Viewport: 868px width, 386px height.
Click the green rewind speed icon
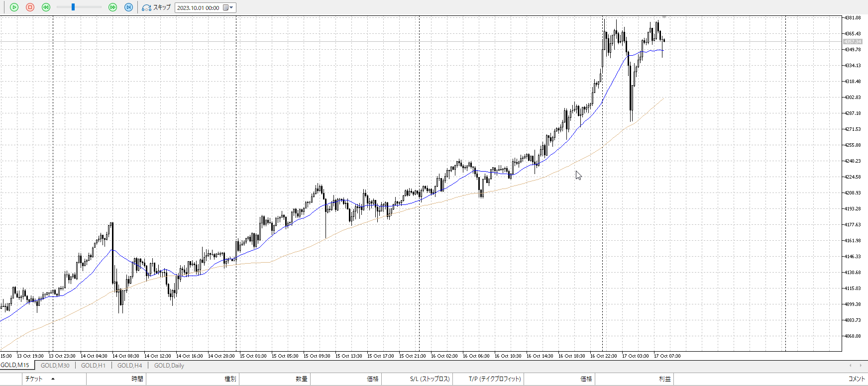46,7
